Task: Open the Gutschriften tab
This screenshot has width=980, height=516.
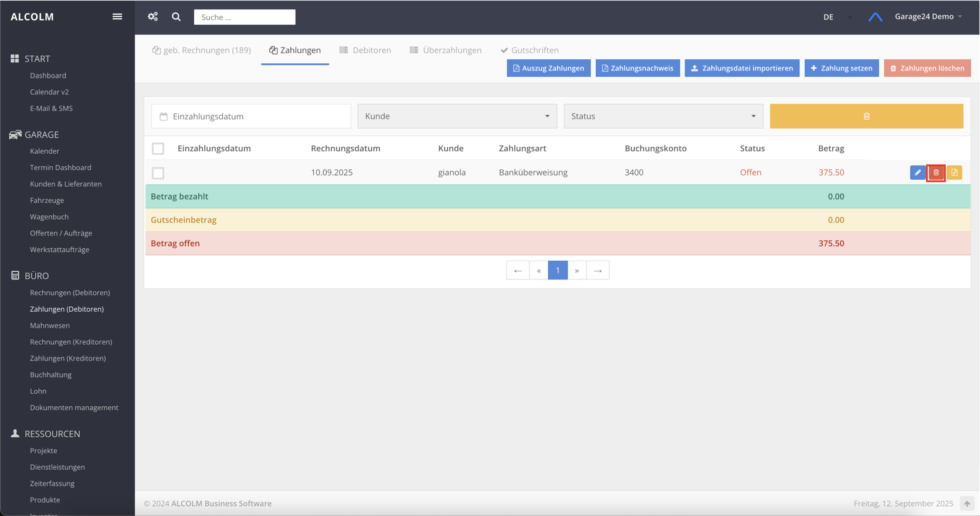Action: [529, 50]
